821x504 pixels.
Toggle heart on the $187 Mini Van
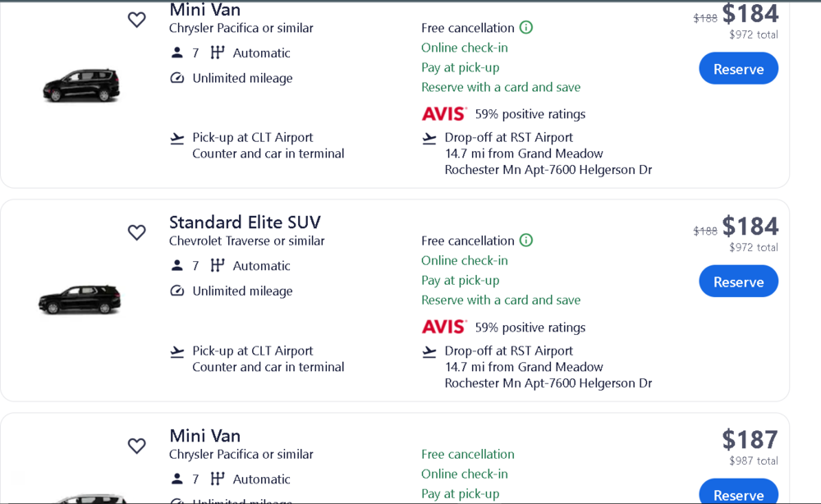tap(137, 446)
